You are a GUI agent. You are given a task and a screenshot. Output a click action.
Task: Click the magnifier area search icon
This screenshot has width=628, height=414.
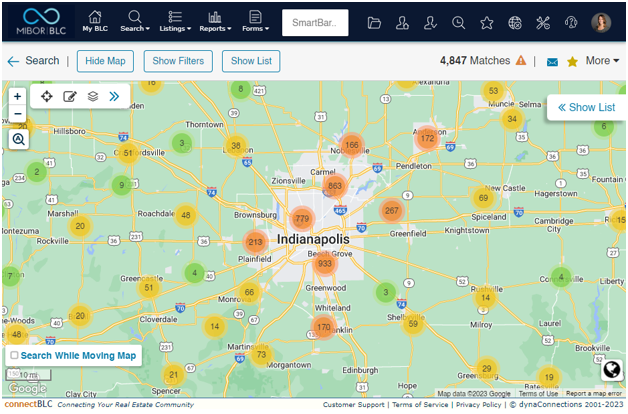pyautogui.click(x=18, y=139)
